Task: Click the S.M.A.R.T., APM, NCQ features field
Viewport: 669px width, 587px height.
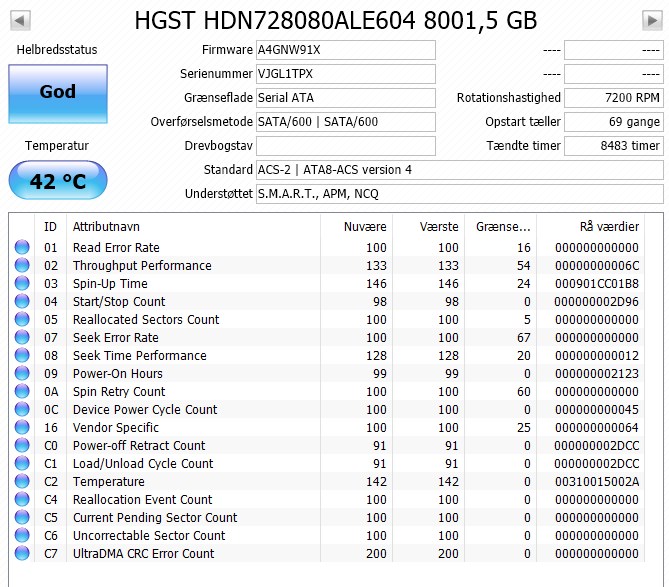Action: pyautogui.click(x=460, y=194)
